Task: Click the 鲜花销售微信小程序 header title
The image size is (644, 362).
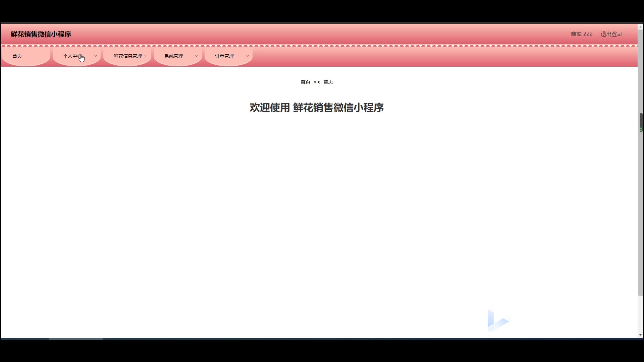Action: pyautogui.click(x=41, y=34)
